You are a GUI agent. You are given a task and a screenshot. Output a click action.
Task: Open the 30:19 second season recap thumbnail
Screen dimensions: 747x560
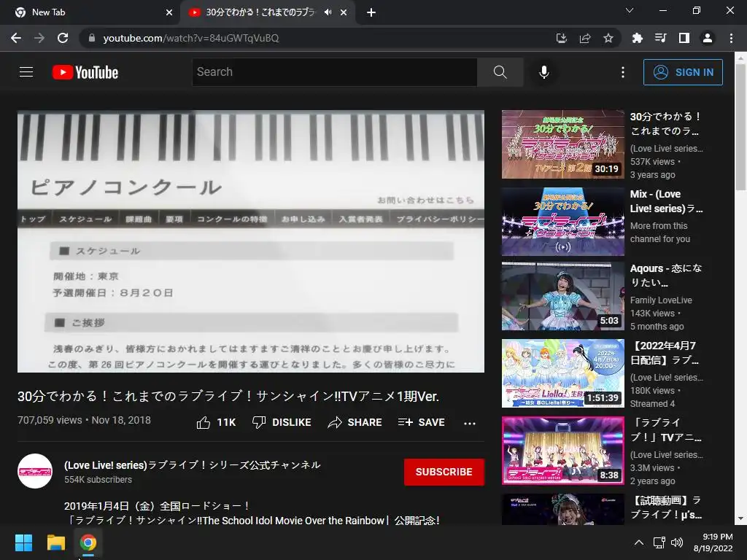pos(562,144)
